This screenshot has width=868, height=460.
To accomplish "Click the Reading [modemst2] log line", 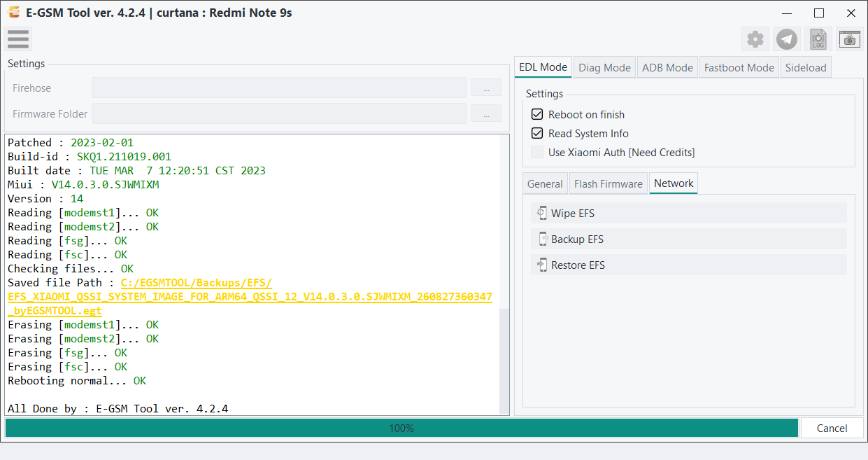I will tap(83, 227).
